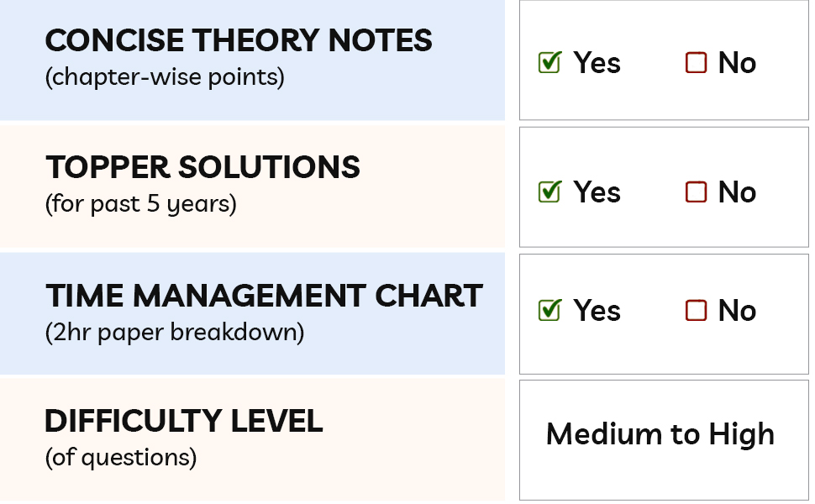This screenshot has height=504, width=815.
Task: Click No label in Topper Solutions row
Action: point(737,192)
